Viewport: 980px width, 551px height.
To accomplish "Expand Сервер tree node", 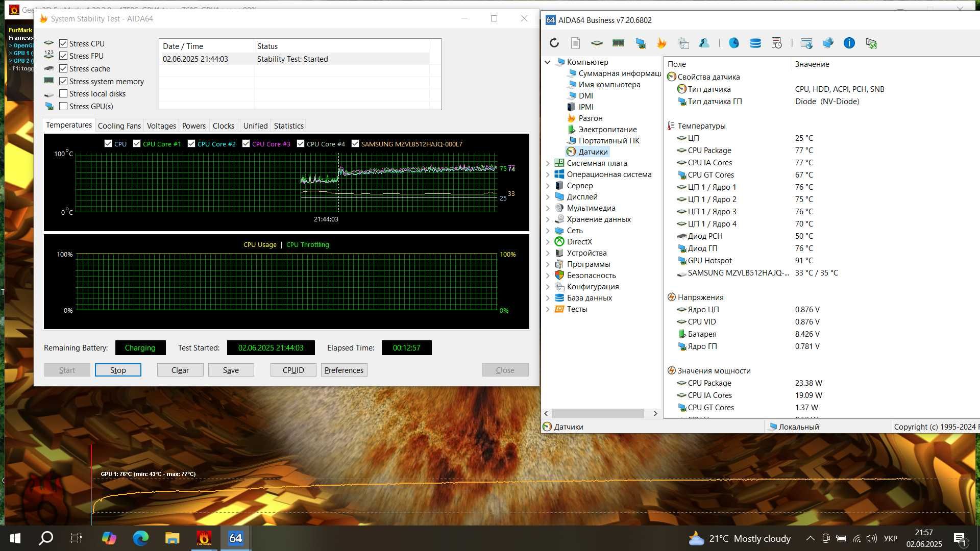I will (548, 186).
